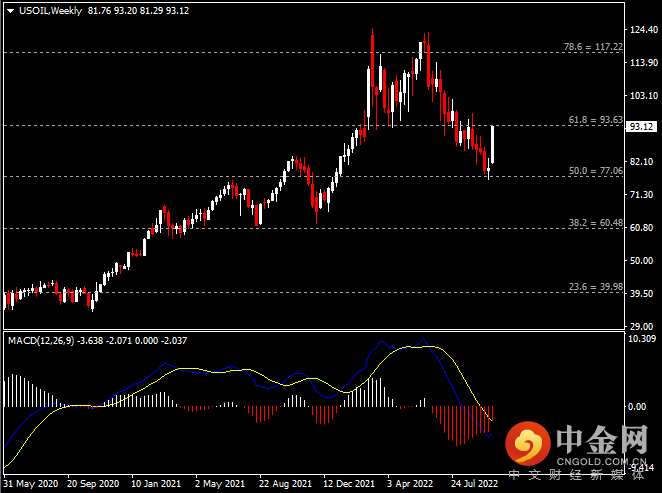
Task: Select the 38.2 = 60.48 Fibonacci label
Action: click(596, 222)
